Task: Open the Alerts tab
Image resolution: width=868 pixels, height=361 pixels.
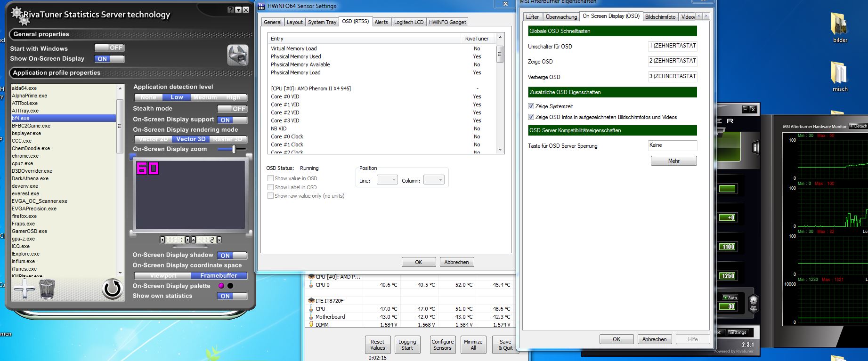Action: click(x=381, y=22)
